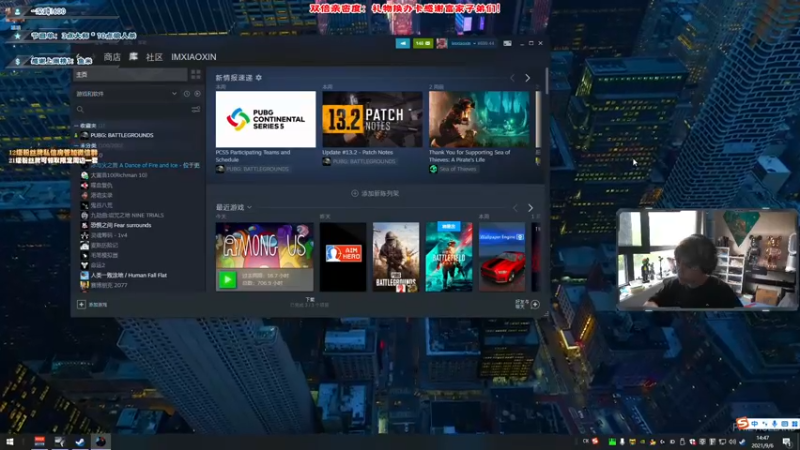800x450 pixels.
Task: Click the Human Fall Flat game icon
Action: click(x=85, y=275)
